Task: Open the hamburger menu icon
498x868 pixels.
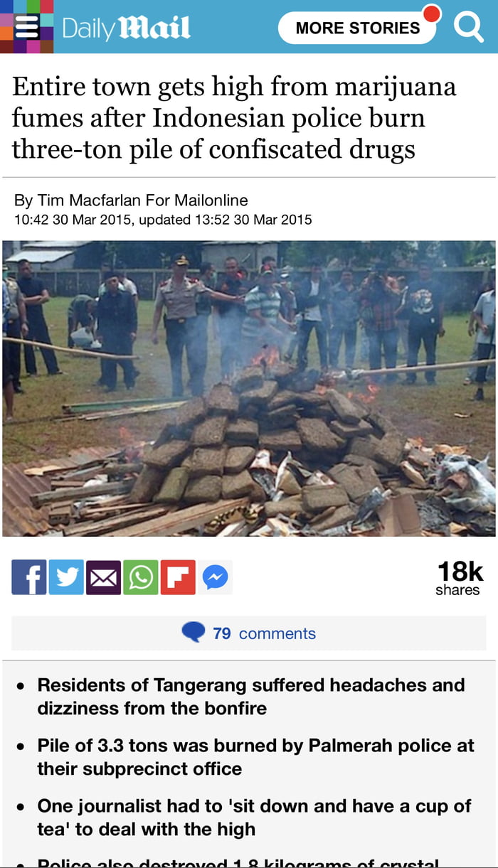Action: pos(26,27)
